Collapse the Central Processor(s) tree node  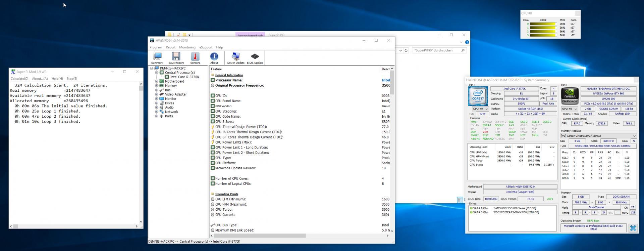coord(157,73)
